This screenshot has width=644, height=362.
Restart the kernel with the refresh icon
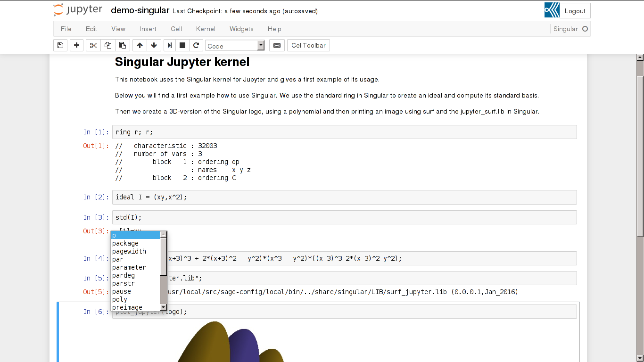(x=196, y=45)
